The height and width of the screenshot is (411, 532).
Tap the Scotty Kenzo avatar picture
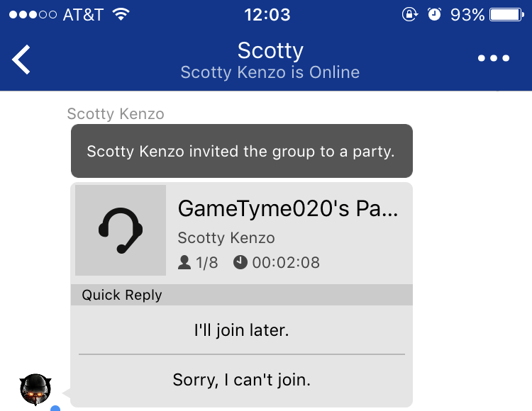click(35, 390)
